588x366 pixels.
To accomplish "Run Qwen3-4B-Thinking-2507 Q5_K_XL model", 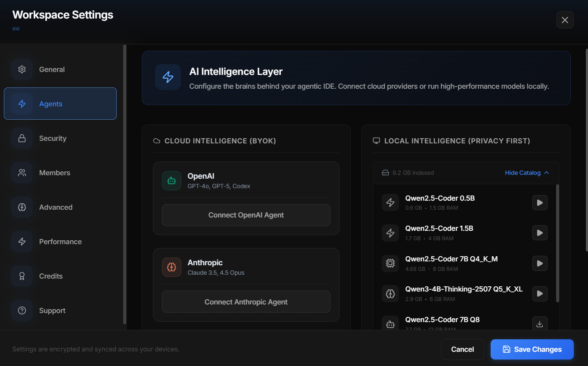I will pyautogui.click(x=540, y=294).
